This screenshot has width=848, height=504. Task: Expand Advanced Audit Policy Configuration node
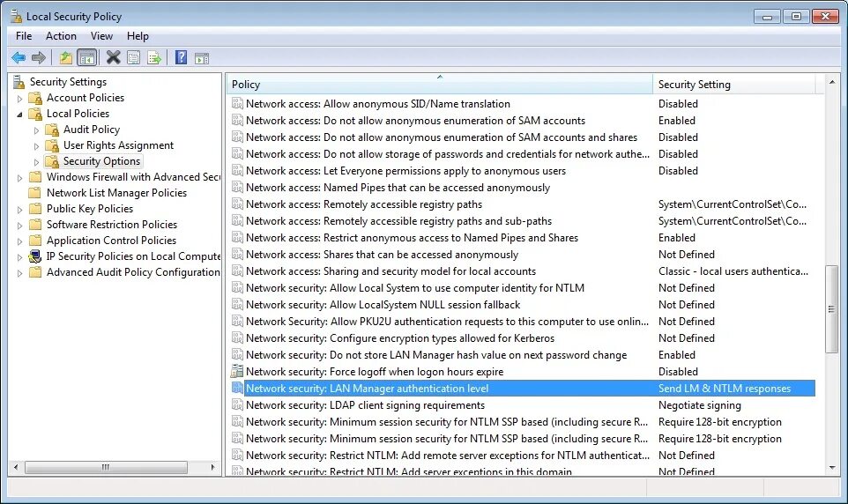(19, 272)
